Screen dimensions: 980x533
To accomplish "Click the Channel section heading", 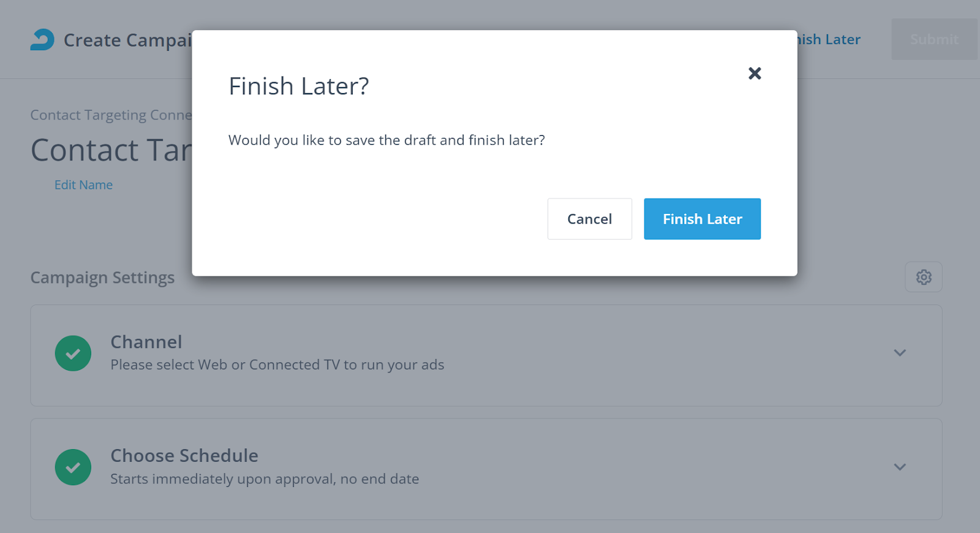I will pos(146,342).
